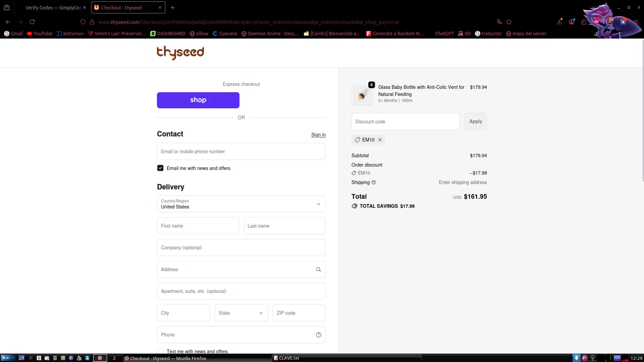Screen dimensions: 644x362
Task: Open the Cuevana bookmark
Action: 225,33
